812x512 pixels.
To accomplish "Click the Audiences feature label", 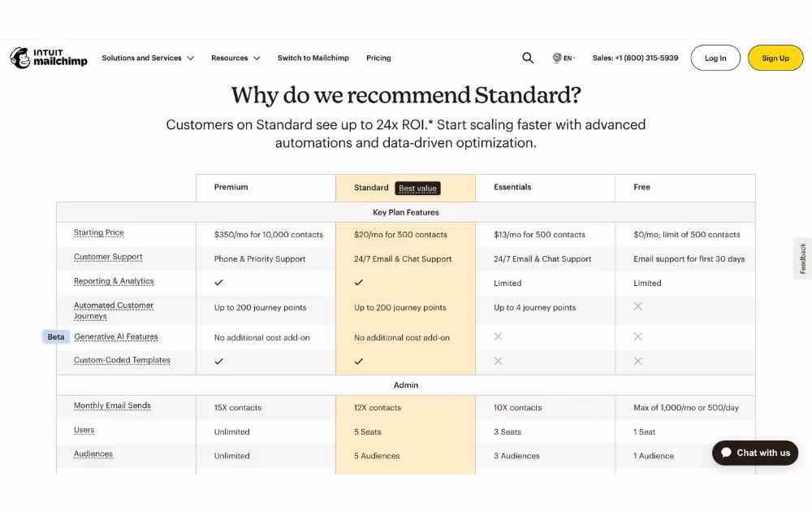I will click(x=93, y=454).
